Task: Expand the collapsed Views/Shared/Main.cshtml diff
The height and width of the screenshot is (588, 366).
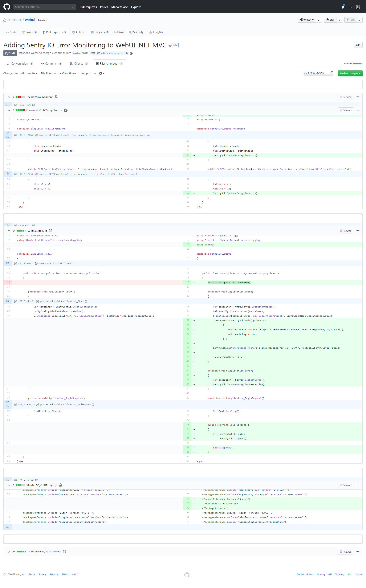Action: [x=9, y=551]
